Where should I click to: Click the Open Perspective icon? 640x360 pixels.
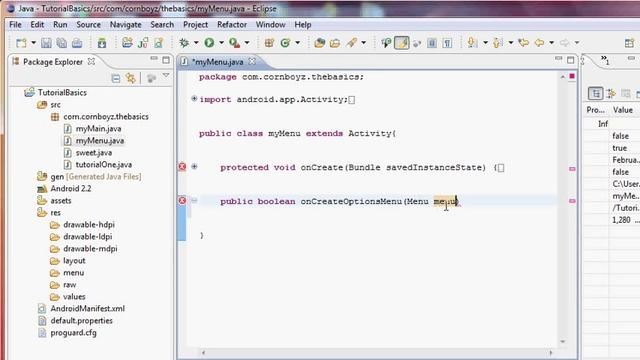pyautogui.click(x=629, y=42)
